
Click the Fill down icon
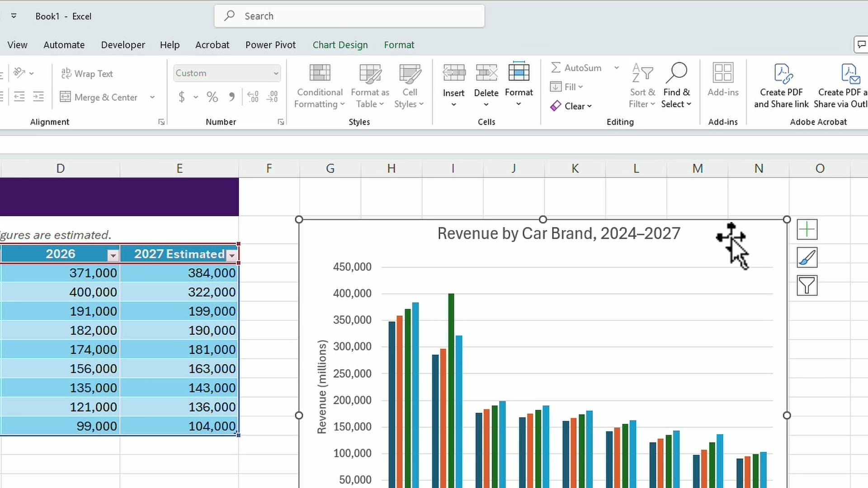pyautogui.click(x=556, y=87)
